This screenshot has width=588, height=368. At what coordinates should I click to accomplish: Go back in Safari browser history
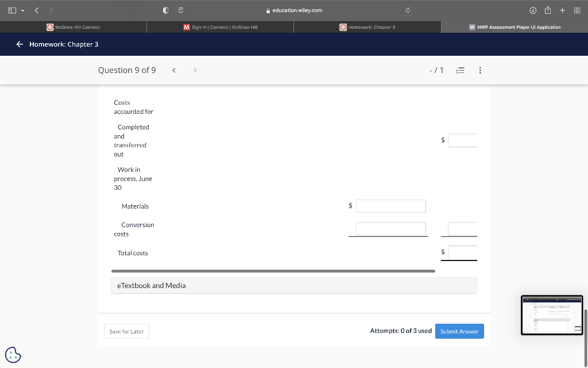(37, 10)
